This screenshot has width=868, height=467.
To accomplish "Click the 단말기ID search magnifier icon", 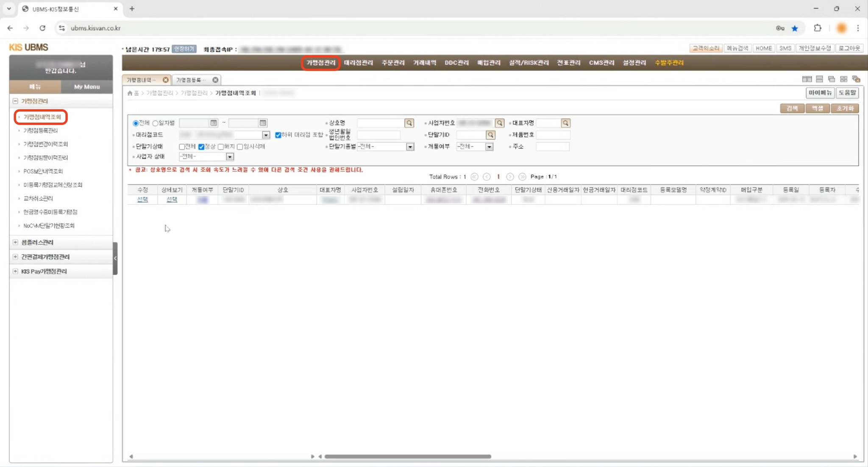I will [490, 135].
